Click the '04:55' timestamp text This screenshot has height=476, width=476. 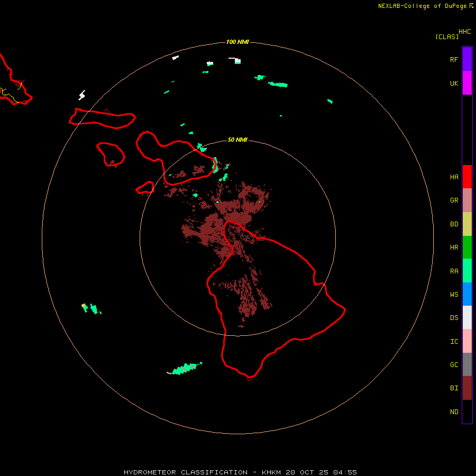coord(345,472)
